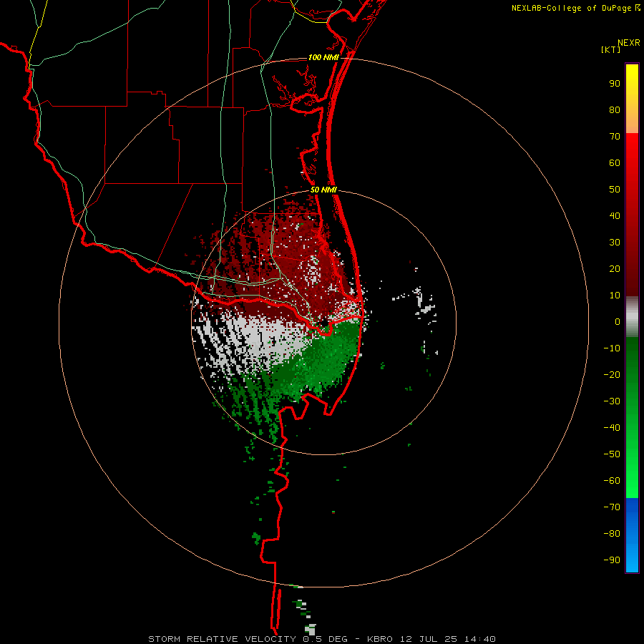Viewport: 644px width, 644px height.
Task: Click the 80 value on the velocity scale
Action: (x=615, y=110)
